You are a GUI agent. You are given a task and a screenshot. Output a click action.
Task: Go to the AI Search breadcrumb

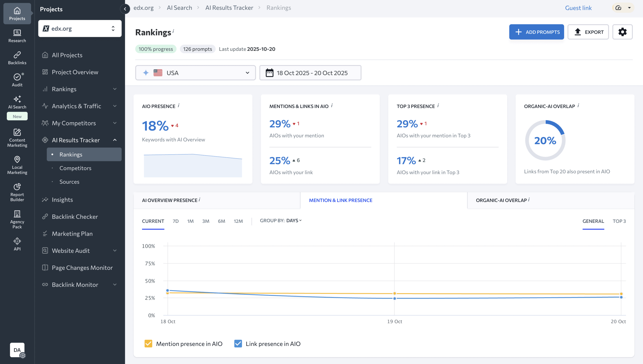(179, 8)
